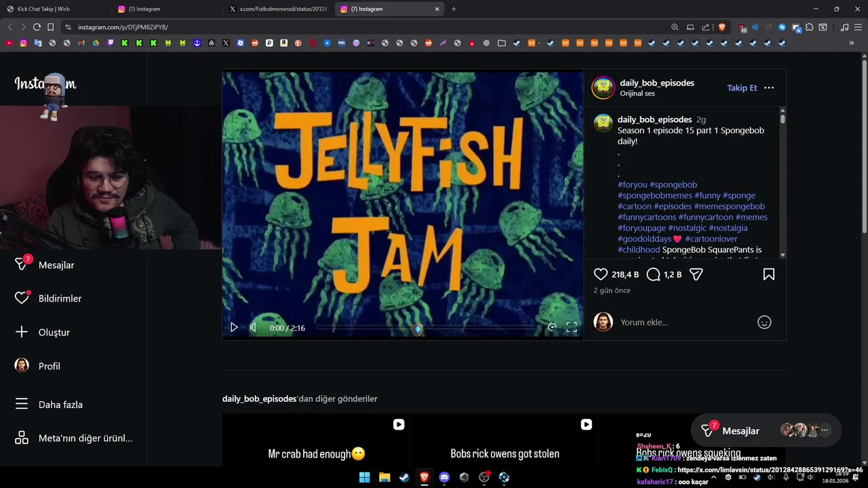Click the video replay/loop icon
This screenshot has height=488, width=868.
(x=552, y=327)
